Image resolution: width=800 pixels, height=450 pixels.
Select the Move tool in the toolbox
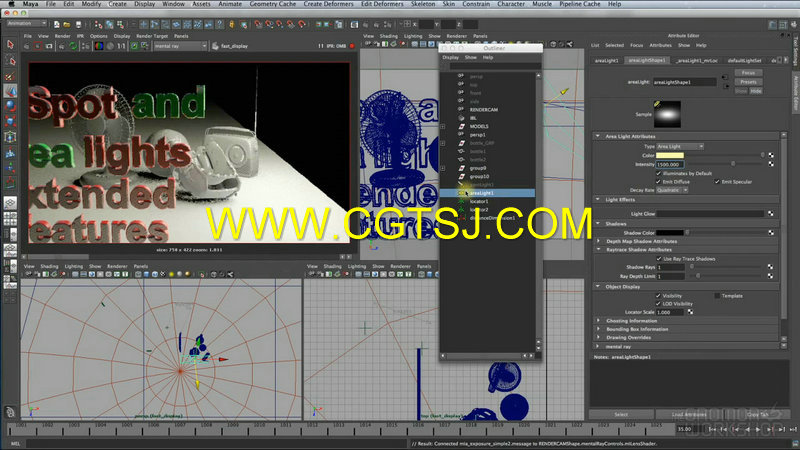coord(10,91)
